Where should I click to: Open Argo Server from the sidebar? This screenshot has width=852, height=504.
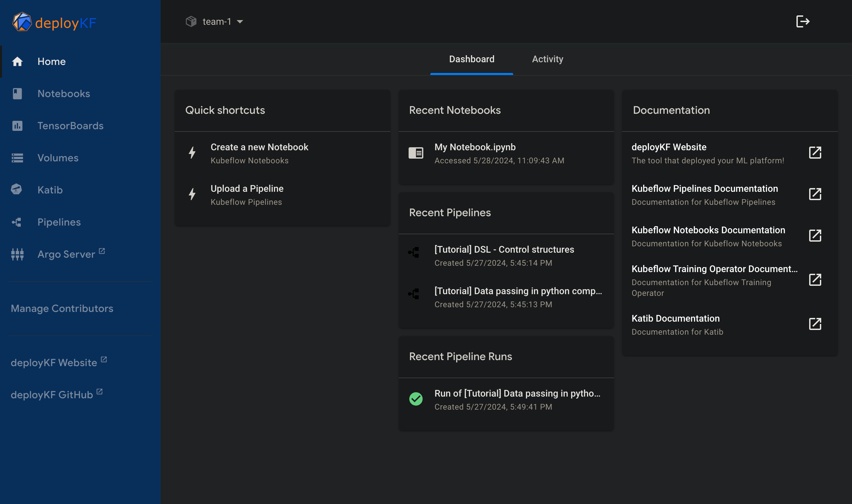coord(80,254)
